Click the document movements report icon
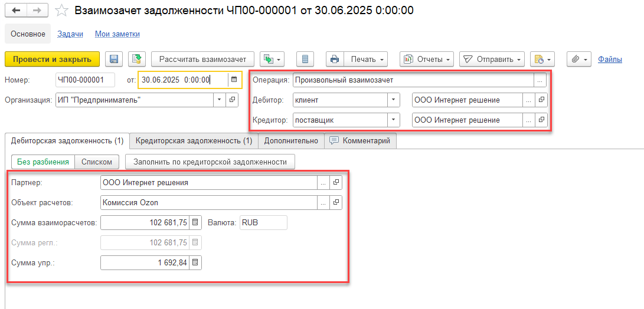 [x=305, y=59]
